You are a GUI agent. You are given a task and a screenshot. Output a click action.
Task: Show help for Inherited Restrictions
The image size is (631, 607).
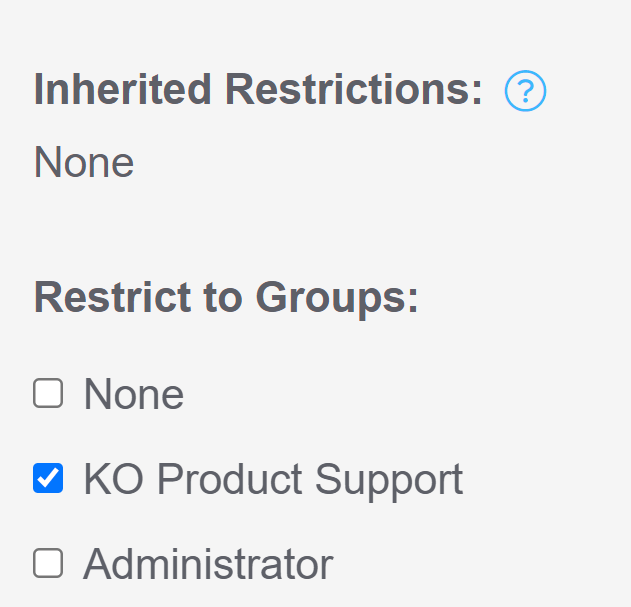525,92
